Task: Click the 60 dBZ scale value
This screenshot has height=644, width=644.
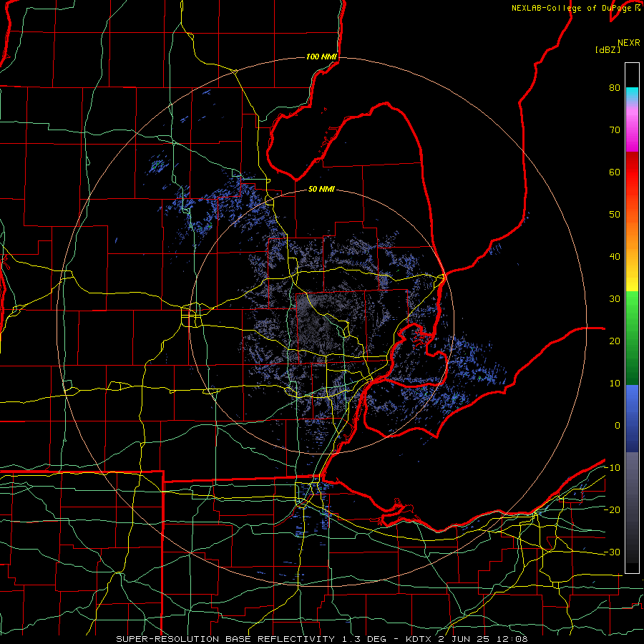Action: coord(615,172)
